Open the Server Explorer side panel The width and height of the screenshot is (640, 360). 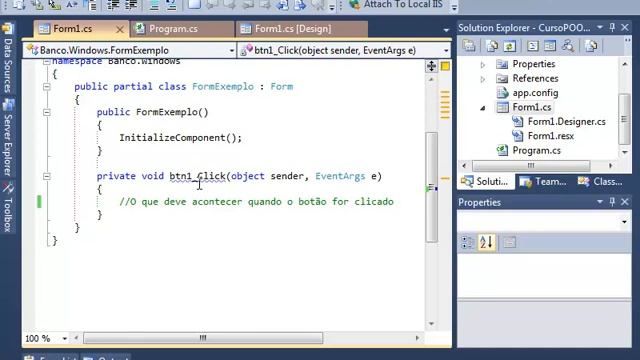pos(8,138)
